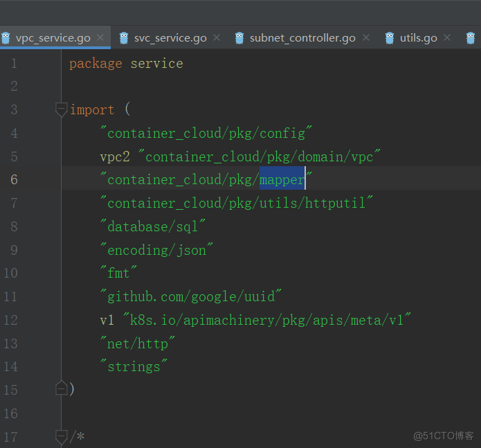
Task: Click the k8s.io/apimachinery import path
Action: [x=267, y=320]
